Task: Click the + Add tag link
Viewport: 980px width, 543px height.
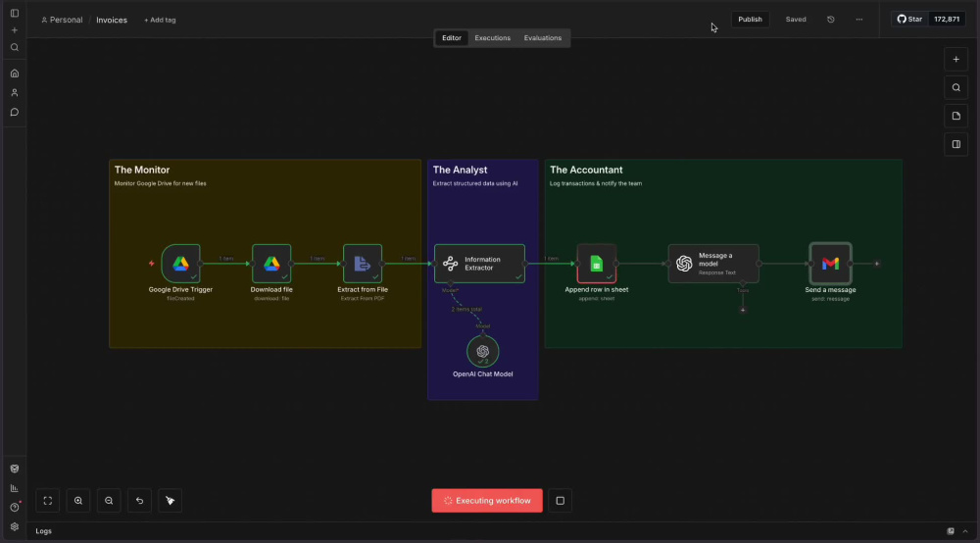Action: 160,20
